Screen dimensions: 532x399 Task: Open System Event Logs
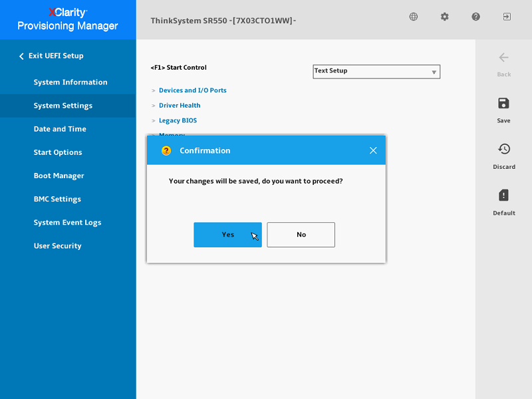pos(67,223)
